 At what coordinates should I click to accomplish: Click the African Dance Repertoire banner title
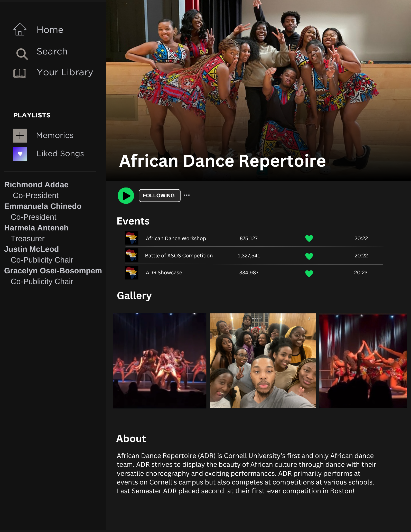tap(222, 161)
